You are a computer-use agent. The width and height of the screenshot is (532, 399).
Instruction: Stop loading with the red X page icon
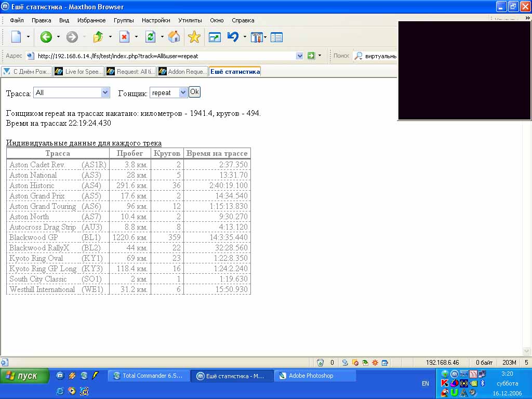(124, 37)
